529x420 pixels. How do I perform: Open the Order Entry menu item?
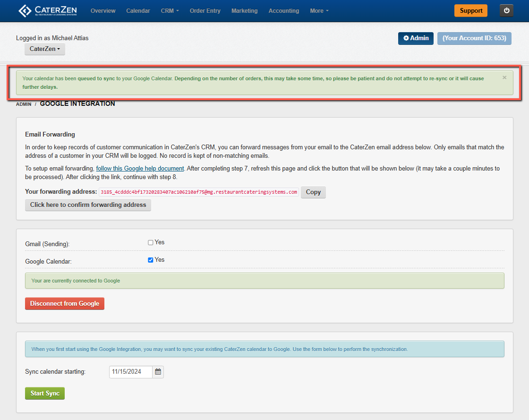[205, 11]
